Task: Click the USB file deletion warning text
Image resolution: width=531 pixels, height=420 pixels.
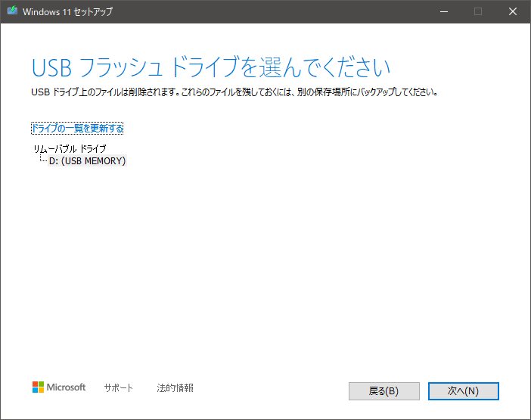Action: click(x=234, y=92)
